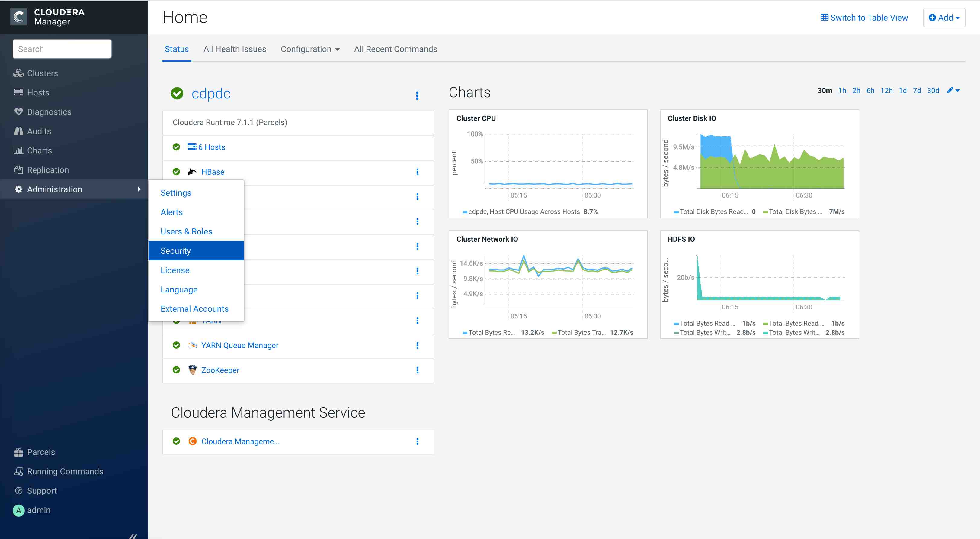This screenshot has height=539, width=980.
Task: Open the Add dropdown button
Action: point(944,18)
